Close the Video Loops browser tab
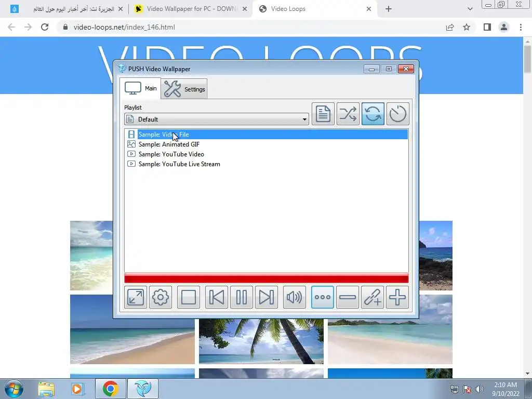532x399 pixels. (369, 9)
